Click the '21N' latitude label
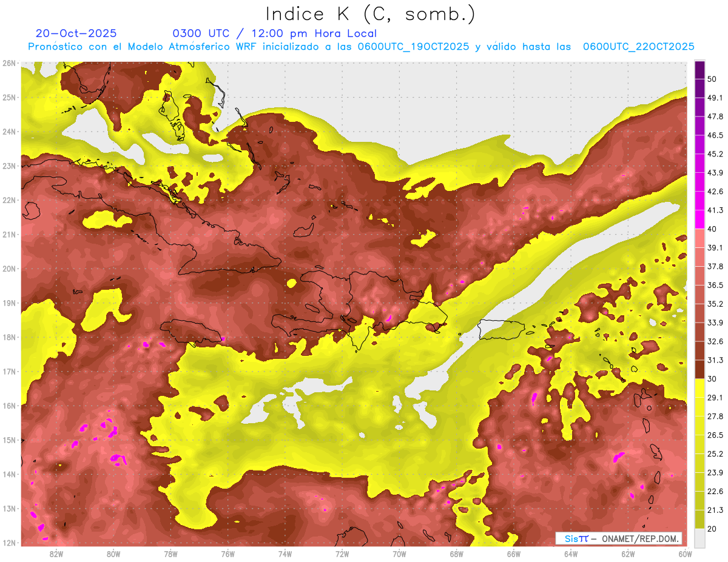The image size is (728, 562). click(9, 235)
